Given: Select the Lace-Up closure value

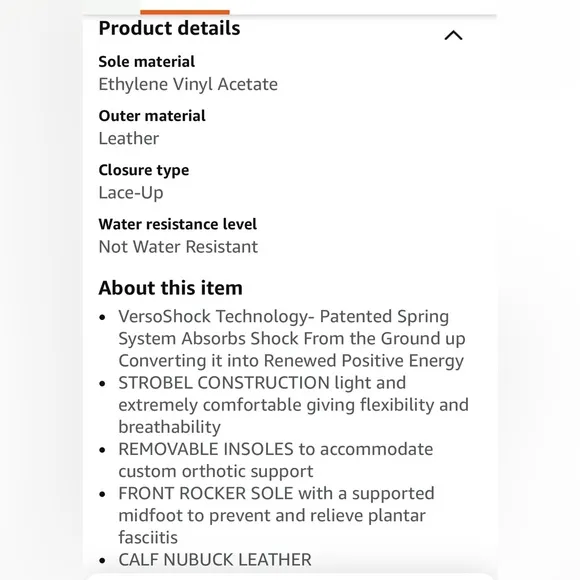Looking at the screenshot, I should tap(131, 193).
